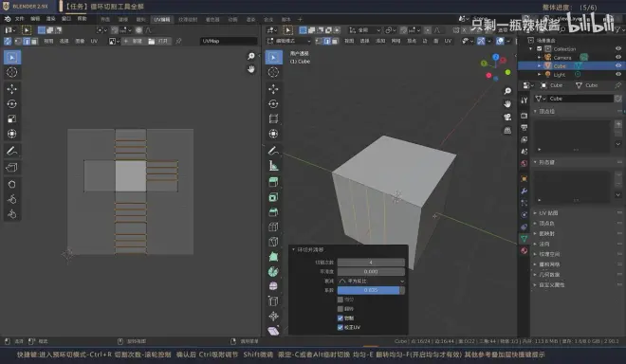This screenshot has height=364, width=626.
Task: Adjust the blue factor slider value
Action: tap(371, 290)
